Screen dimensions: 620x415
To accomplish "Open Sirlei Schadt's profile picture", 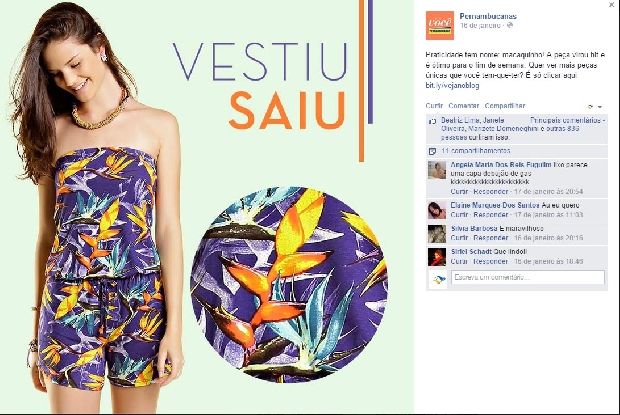I will click(x=437, y=257).
